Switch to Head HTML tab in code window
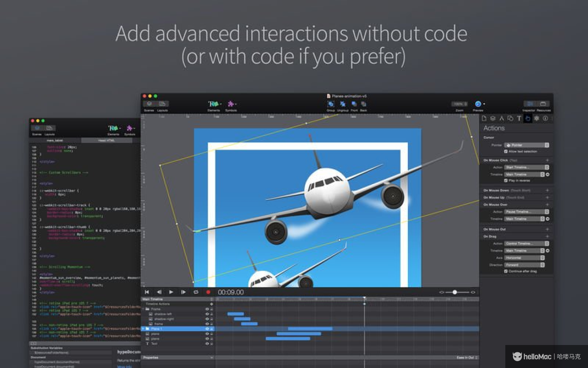 coord(106,140)
